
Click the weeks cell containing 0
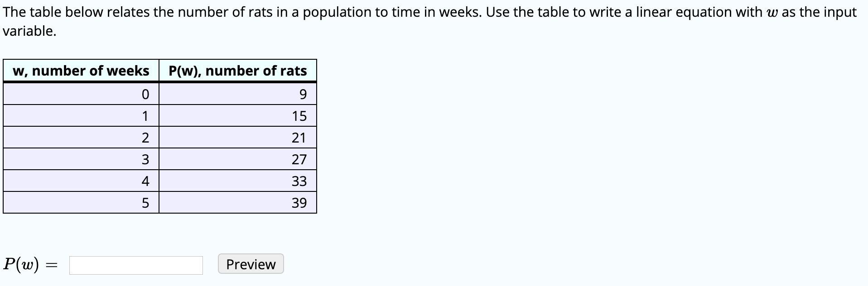[x=81, y=94]
